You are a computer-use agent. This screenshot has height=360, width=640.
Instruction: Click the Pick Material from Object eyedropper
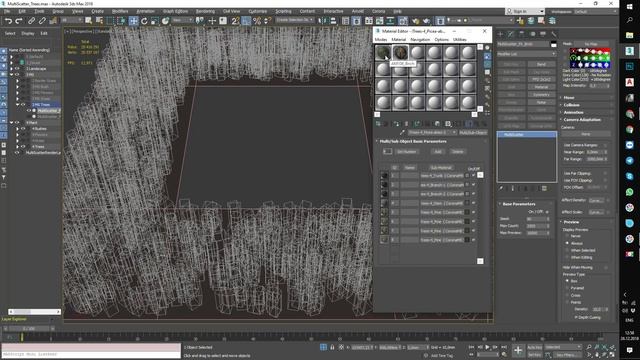402,132
